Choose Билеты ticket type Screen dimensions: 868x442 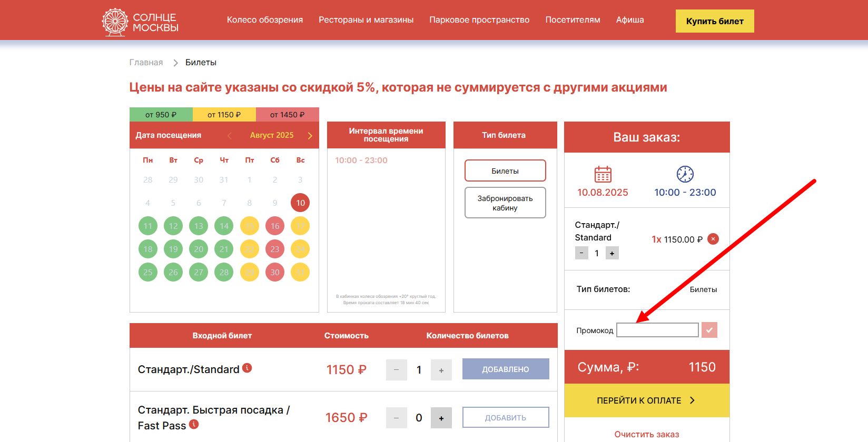click(x=505, y=171)
